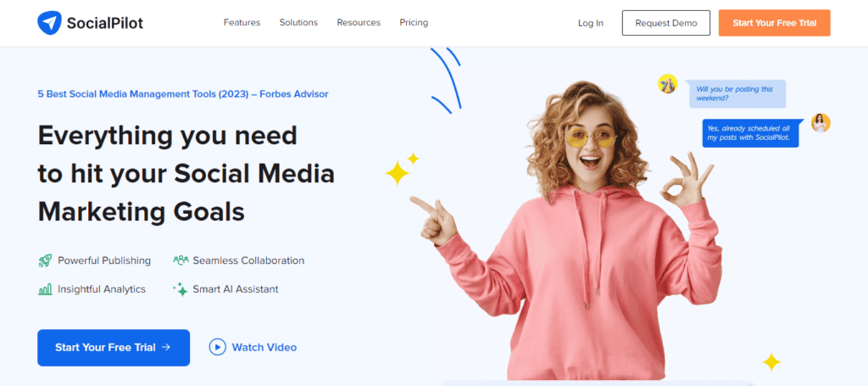Viewport: 868px width, 386px height.
Task: Click the bar chart icon beside Insightful Analytics
Action: (x=45, y=289)
